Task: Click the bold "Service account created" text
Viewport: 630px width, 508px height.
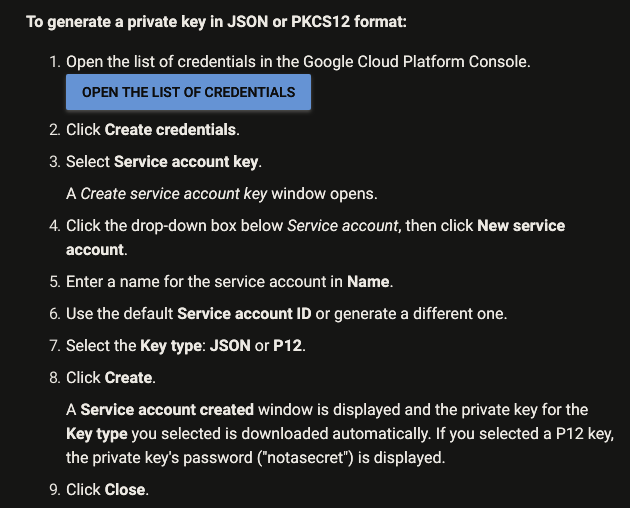Action: click(166, 409)
